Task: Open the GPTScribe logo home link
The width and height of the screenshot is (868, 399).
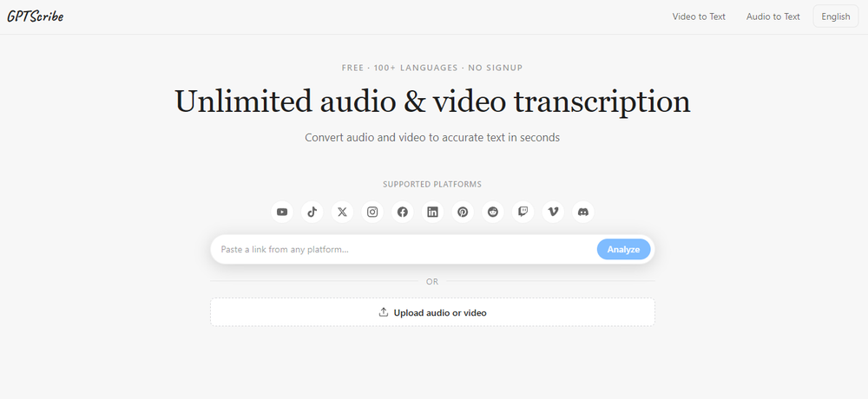Action: 36,16
